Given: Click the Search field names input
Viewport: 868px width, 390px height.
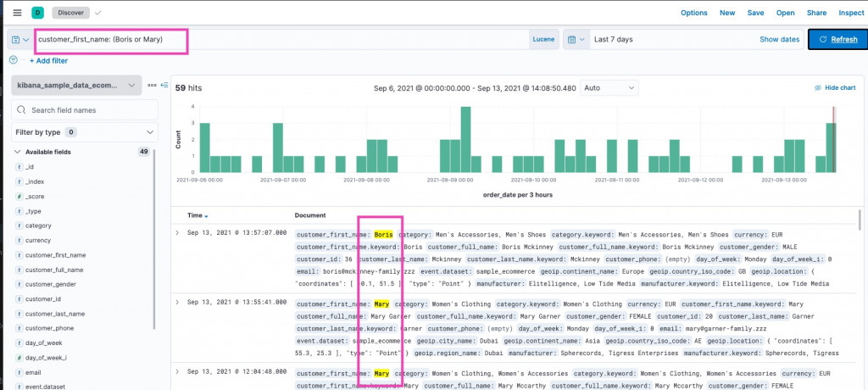Looking at the screenshot, I should [x=85, y=109].
